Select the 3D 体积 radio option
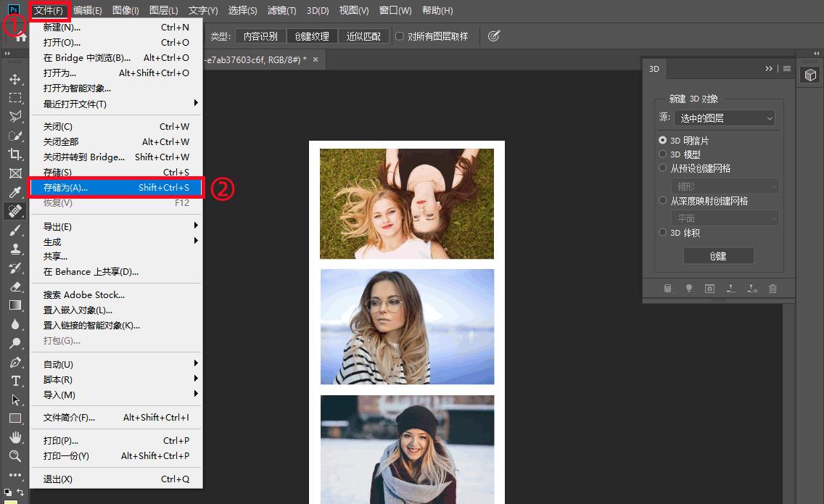Viewport: 824px width, 504px height. click(662, 233)
